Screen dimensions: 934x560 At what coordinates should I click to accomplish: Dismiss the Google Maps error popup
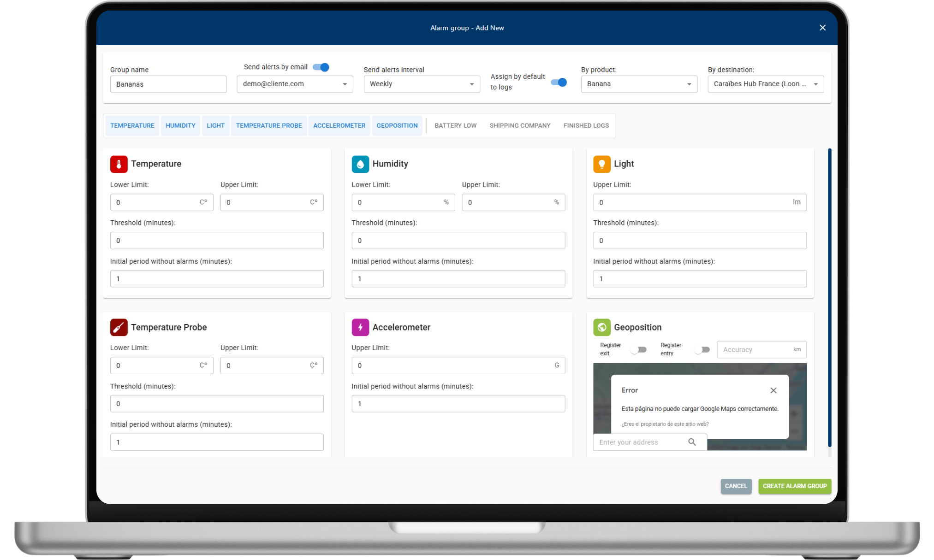773,390
